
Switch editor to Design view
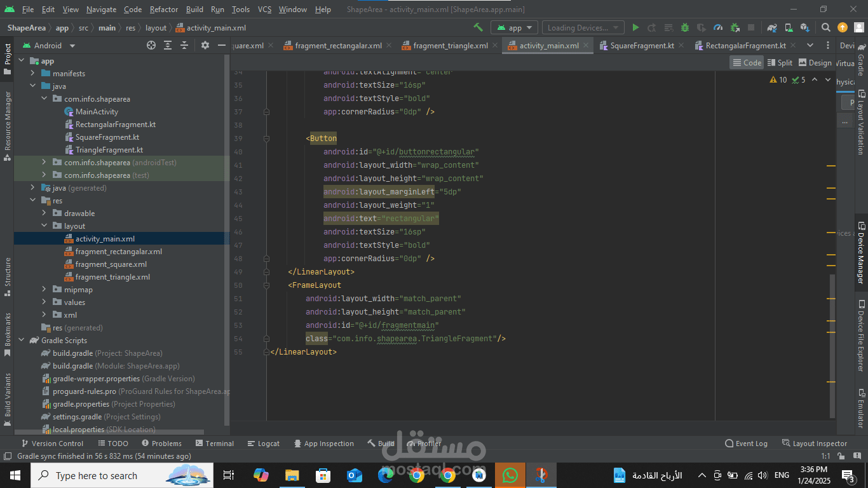815,62
